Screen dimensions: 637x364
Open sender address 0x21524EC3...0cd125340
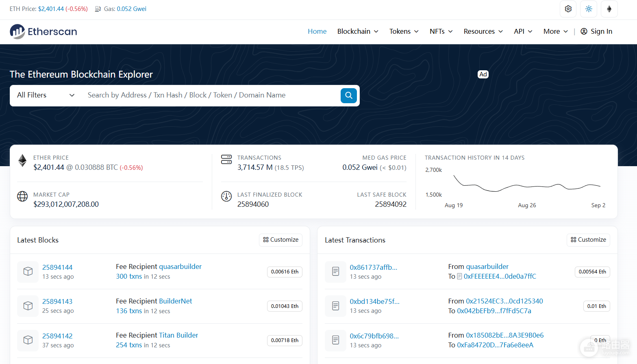[504, 301]
